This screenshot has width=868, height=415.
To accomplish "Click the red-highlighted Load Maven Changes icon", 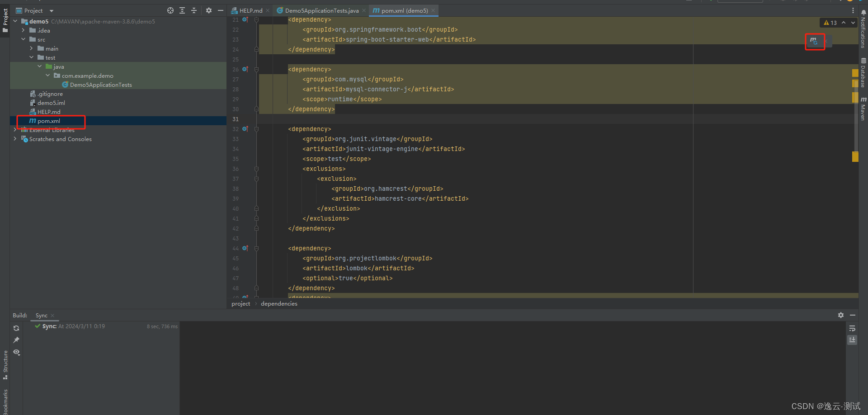I will (x=814, y=42).
